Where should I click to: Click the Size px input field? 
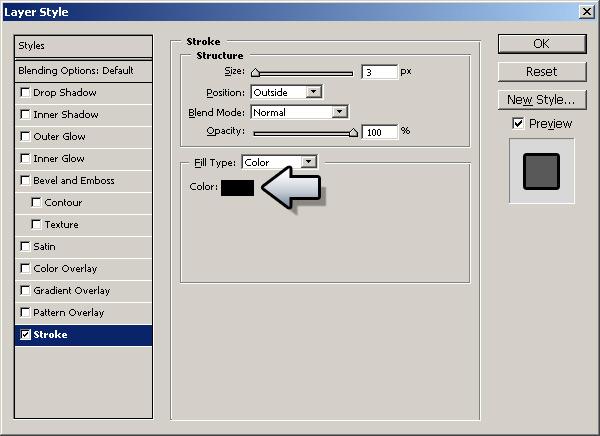[x=380, y=72]
